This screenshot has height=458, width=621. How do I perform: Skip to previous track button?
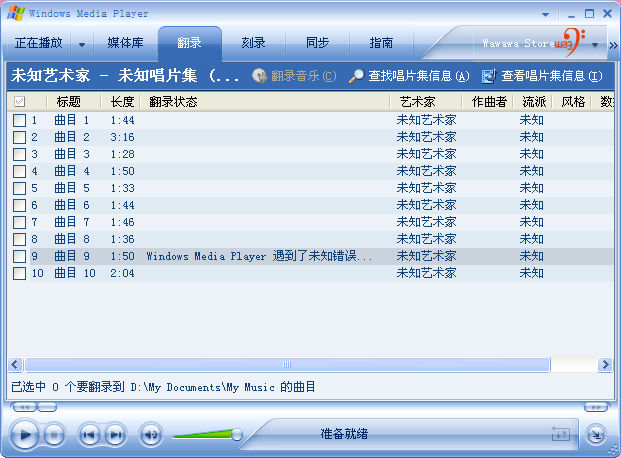point(89,435)
